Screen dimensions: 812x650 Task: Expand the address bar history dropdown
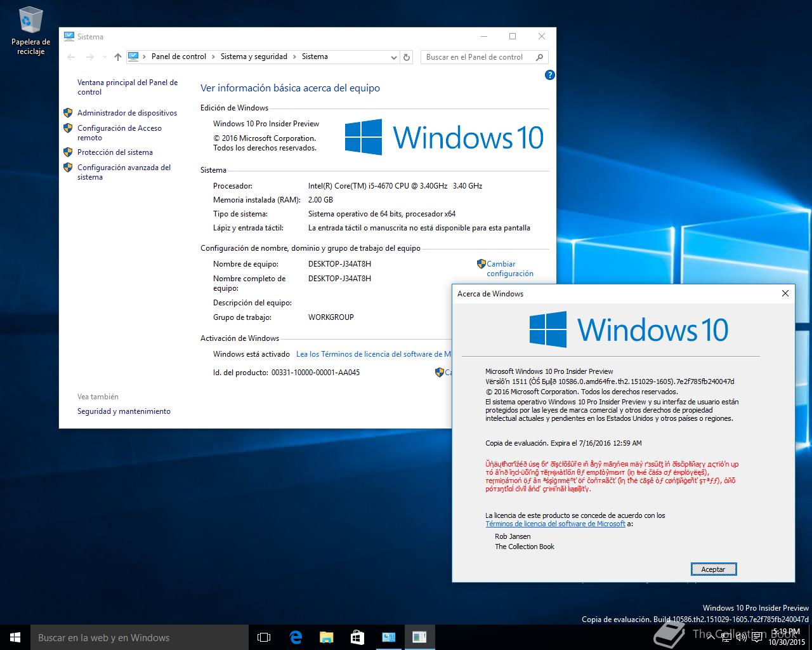pyautogui.click(x=394, y=57)
